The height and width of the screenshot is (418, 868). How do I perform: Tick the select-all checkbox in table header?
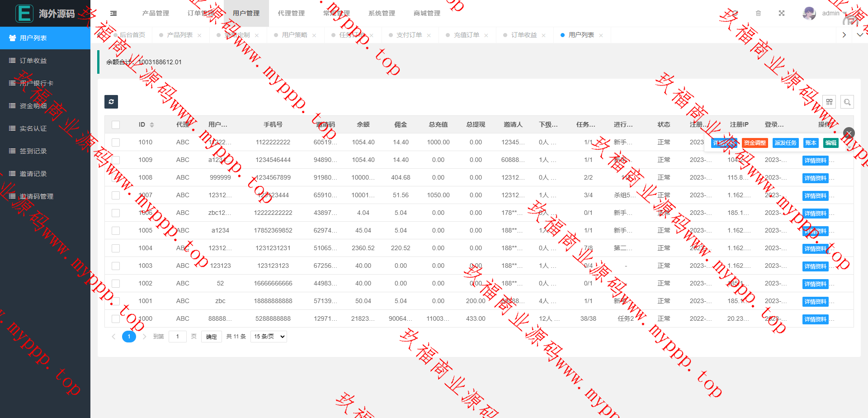[116, 125]
